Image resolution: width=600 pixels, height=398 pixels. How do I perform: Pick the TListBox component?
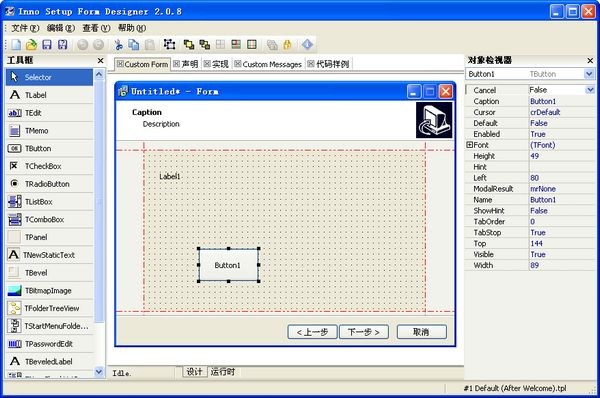(x=49, y=202)
